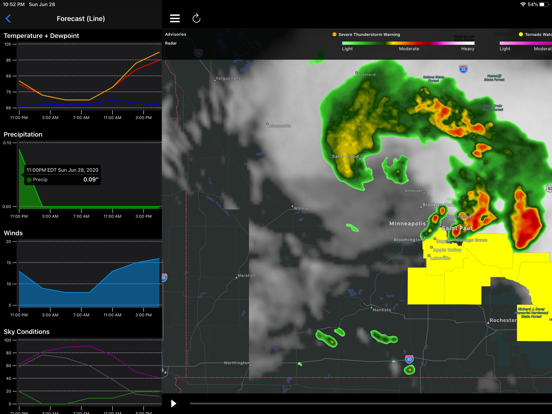Click the pink advisory intensity scale

[x=526, y=43]
